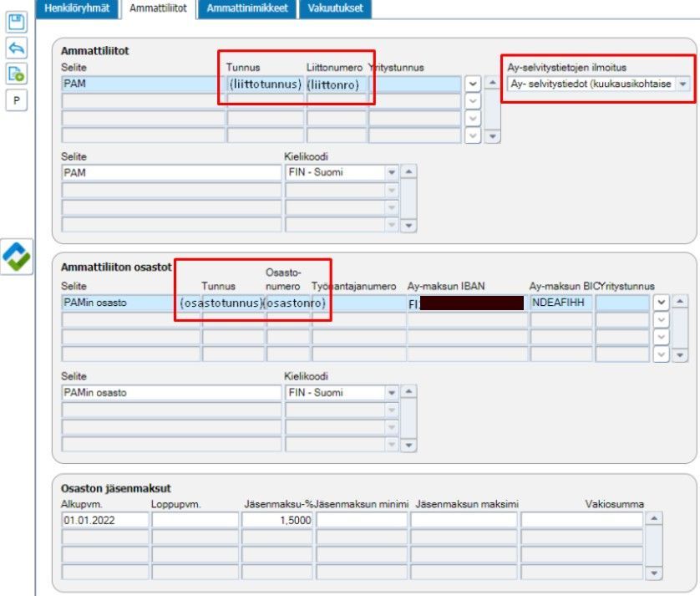700x596 pixels.
Task: Click the liittotunnus Tunnus field
Action: coord(265,84)
